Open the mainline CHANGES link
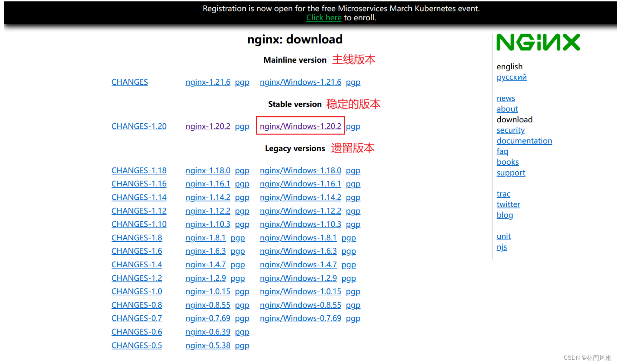617x364 pixels. pyautogui.click(x=130, y=82)
